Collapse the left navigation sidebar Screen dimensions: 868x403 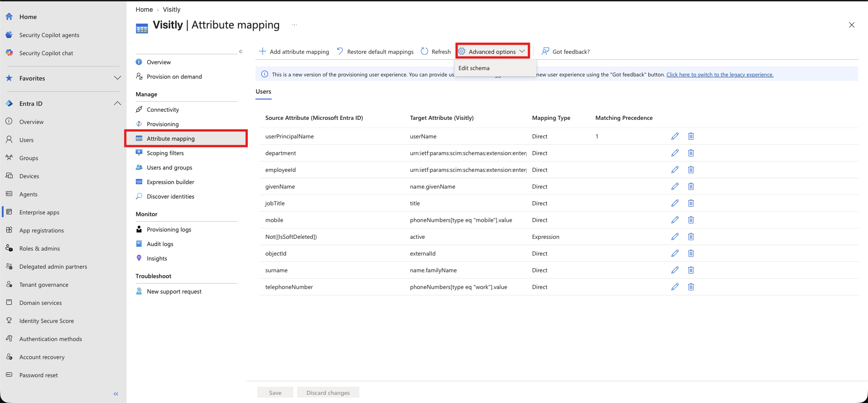(116, 394)
